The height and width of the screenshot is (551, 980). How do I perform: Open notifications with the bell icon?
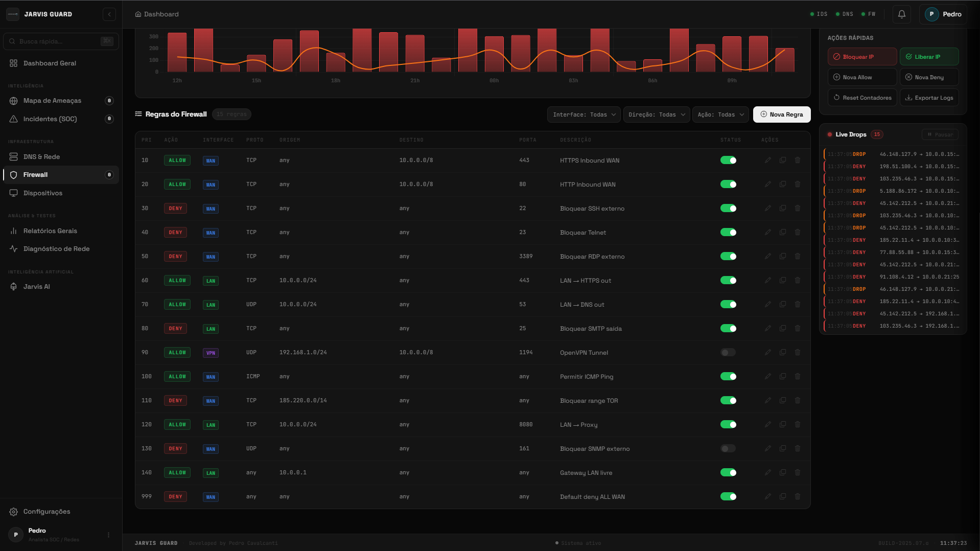(901, 14)
